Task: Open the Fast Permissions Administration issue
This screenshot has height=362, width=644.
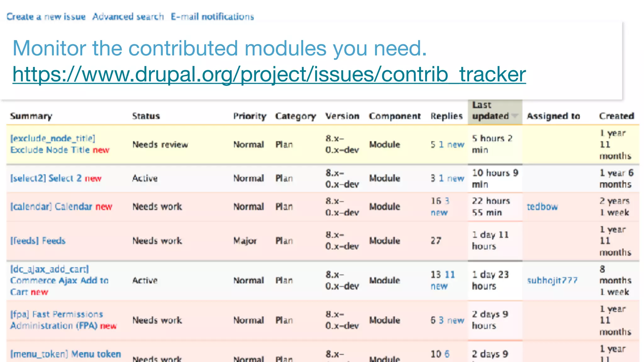Action: pyautogui.click(x=57, y=320)
